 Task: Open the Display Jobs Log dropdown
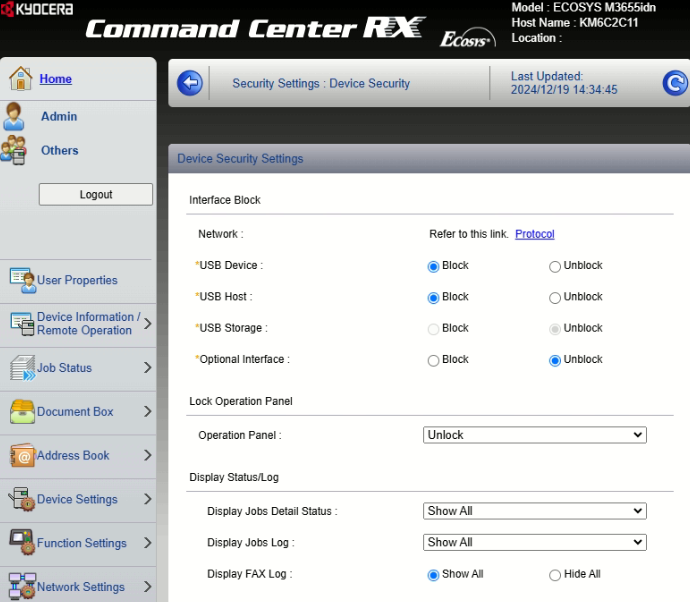click(x=535, y=542)
